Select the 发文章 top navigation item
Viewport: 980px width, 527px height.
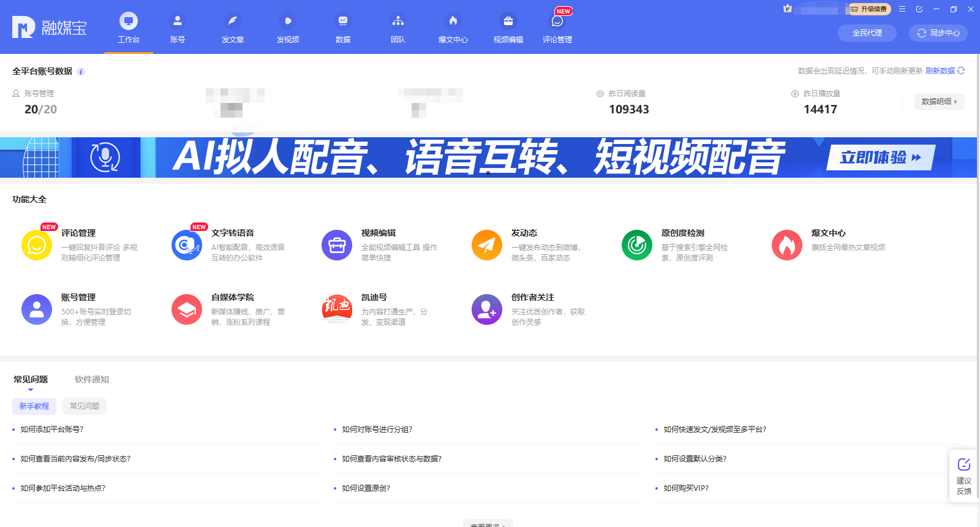pos(233,28)
